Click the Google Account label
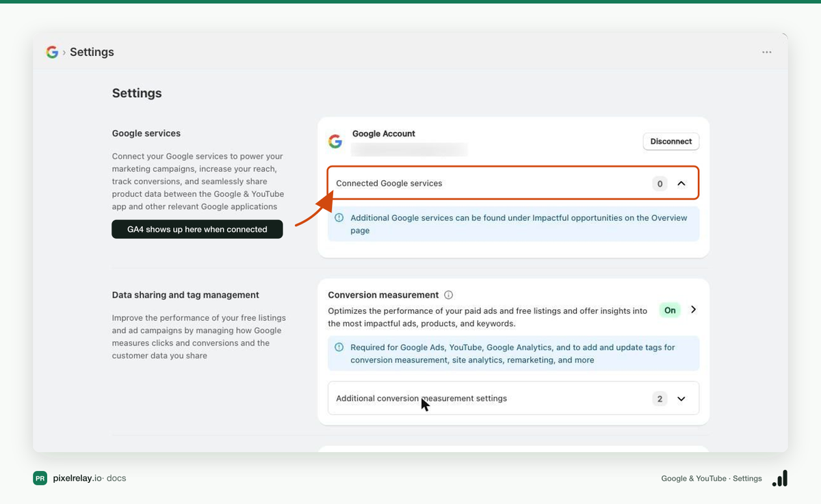Screen dimensions: 821x504 [x=384, y=133]
